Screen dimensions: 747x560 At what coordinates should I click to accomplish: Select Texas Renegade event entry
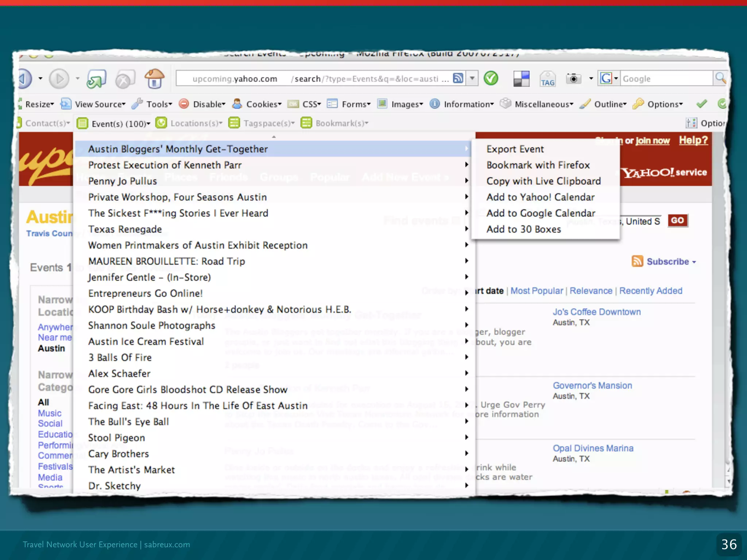273,229
